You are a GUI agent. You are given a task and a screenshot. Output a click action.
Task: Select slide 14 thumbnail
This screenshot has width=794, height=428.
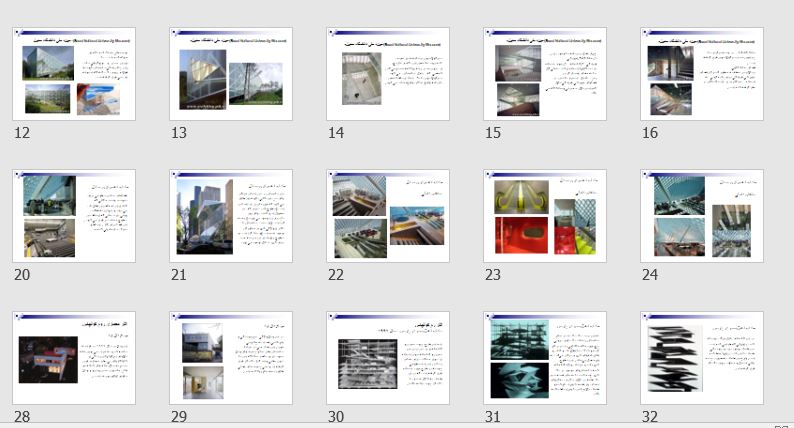[388, 74]
